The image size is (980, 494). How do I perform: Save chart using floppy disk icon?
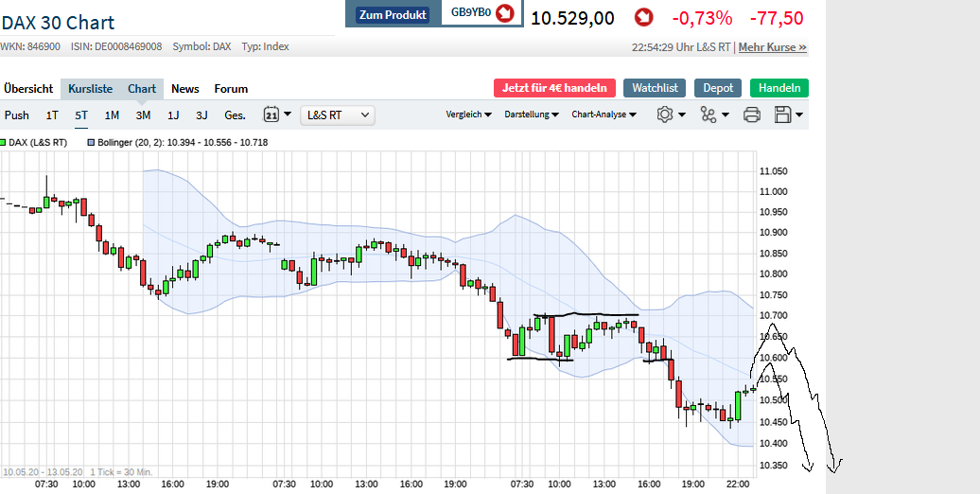pos(783,115)
